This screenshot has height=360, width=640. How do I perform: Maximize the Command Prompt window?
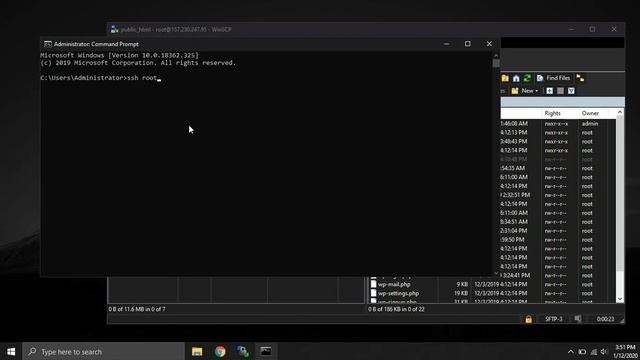point(468,44)
